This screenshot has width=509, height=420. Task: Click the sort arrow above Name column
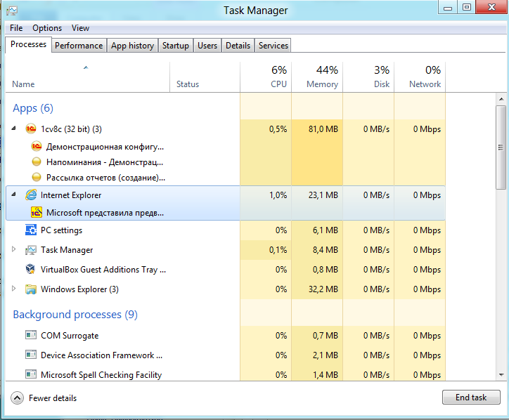(x=86, y=67)
